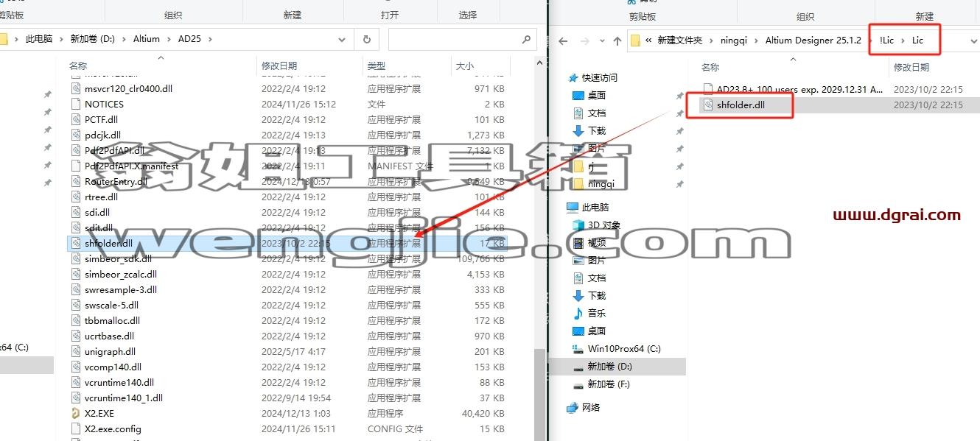Select simbeor_sdk.dll file

click(118, 258)
